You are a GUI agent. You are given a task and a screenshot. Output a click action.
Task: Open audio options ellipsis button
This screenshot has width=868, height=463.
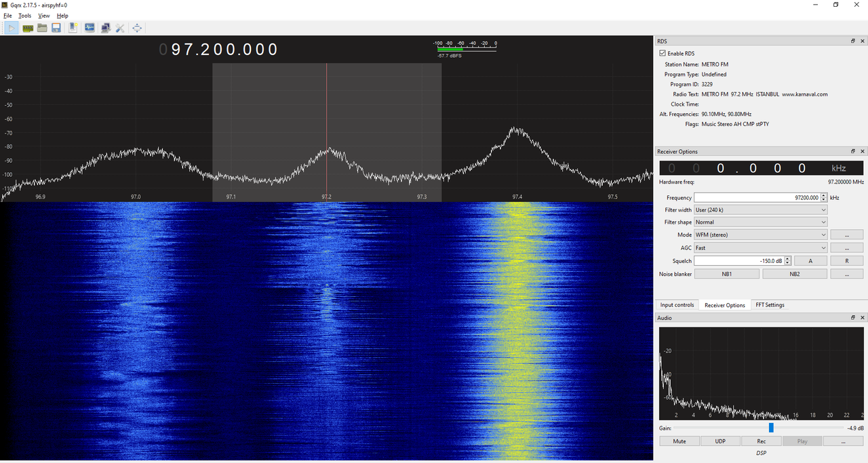844,441
